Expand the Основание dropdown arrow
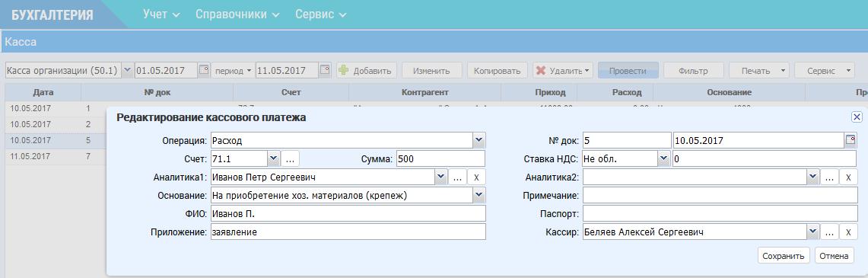 click(479, 196)
